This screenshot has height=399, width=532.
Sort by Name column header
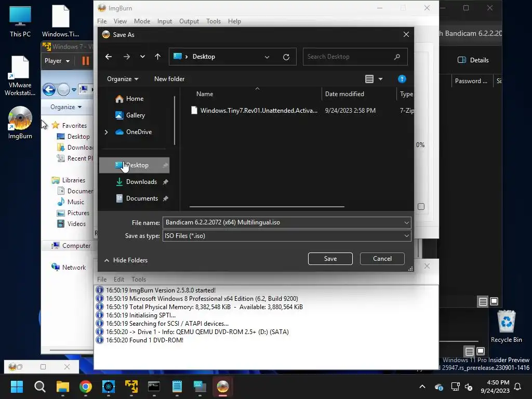[205, 94]
